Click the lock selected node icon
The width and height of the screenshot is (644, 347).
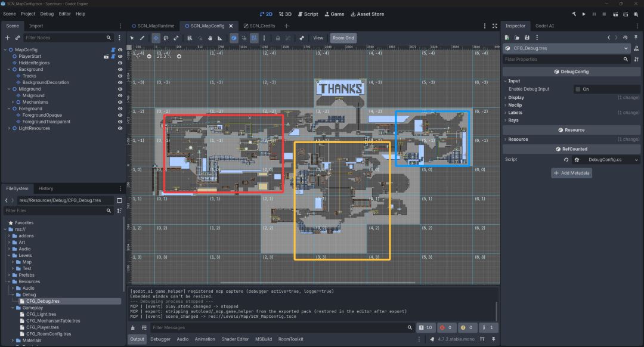[x=278, y=38]
